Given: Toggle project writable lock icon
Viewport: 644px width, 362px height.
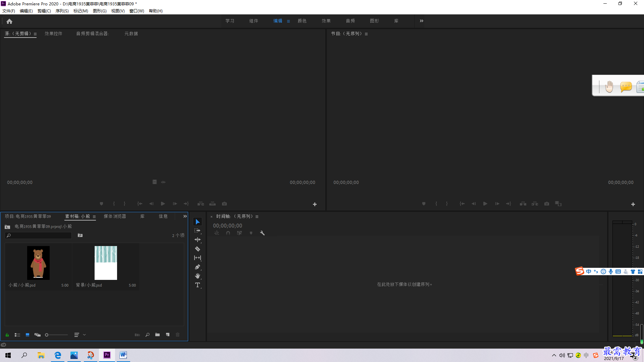Looking at the screenshot, I should [7, 335].
